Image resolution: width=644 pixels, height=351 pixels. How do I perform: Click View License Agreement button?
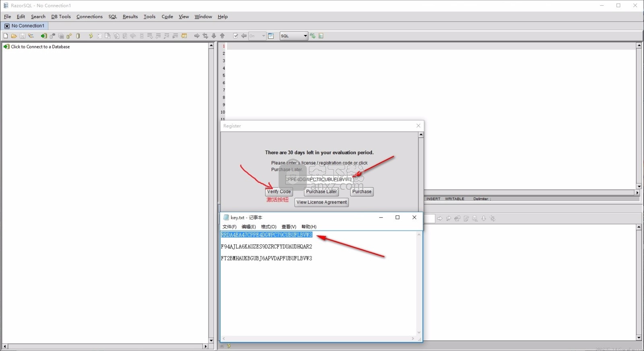322,202
